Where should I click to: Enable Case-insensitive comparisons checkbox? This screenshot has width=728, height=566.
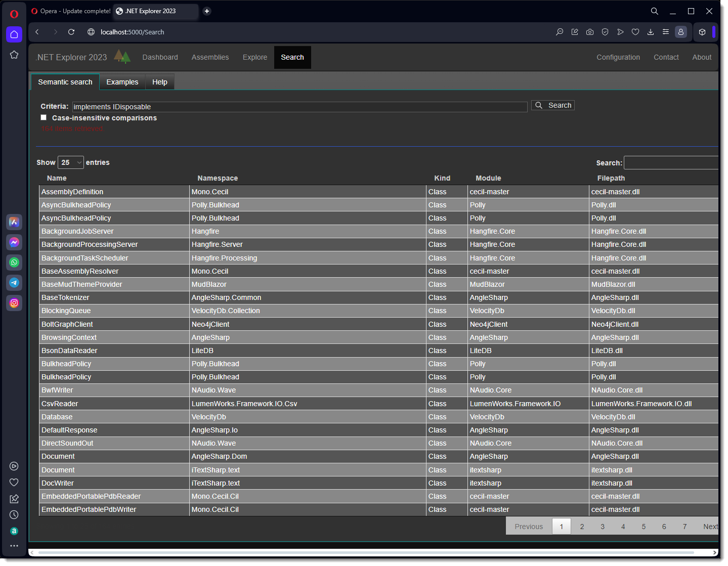(x=44, y=117)
